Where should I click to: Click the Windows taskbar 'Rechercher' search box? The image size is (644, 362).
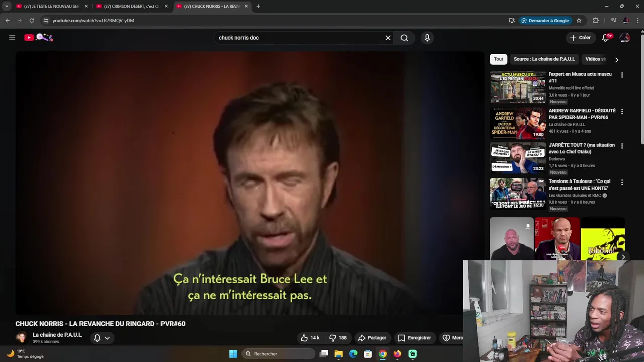tap(278, 354)
